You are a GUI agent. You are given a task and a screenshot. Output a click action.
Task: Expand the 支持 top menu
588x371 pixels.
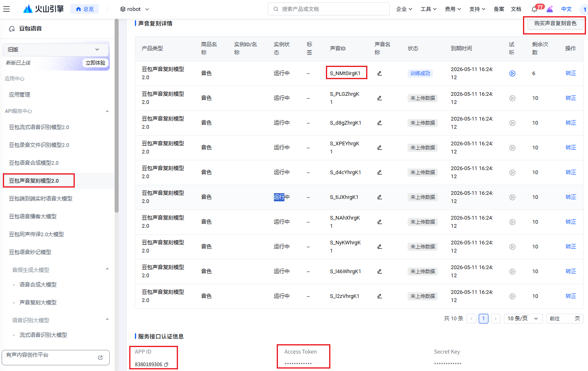point(477,9)
